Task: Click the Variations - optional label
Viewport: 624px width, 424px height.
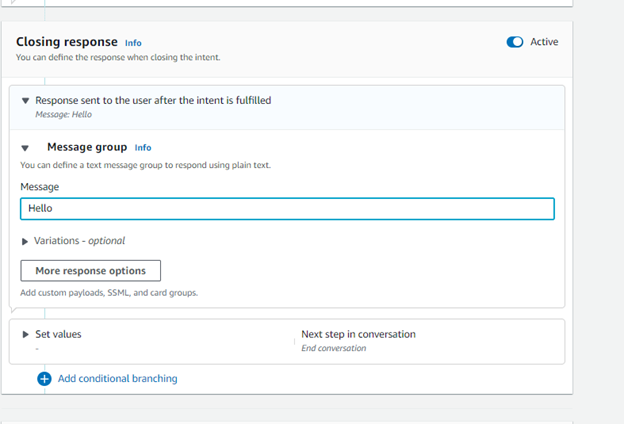Action: 79,241
